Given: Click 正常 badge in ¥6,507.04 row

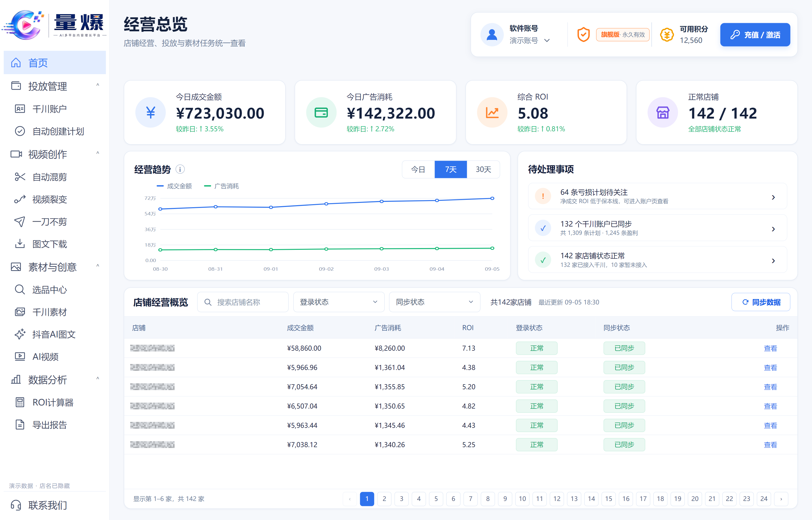Looking at the screenshot, I should 536,406.
